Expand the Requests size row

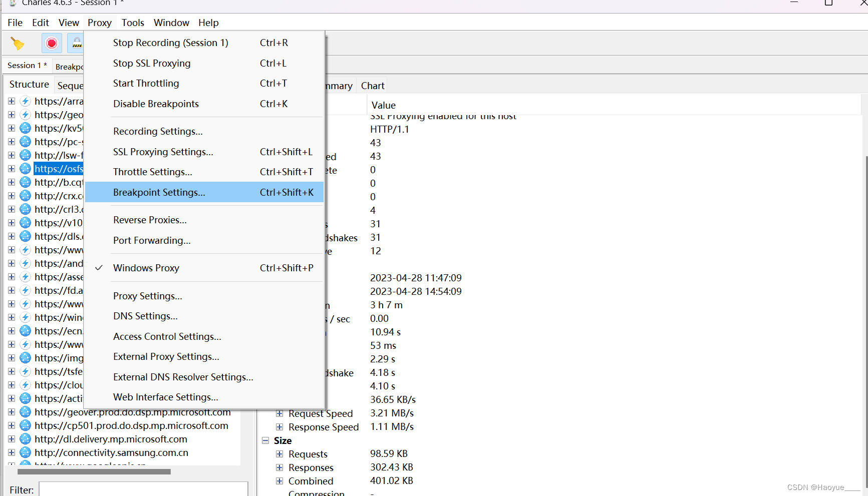coord(279,454)
